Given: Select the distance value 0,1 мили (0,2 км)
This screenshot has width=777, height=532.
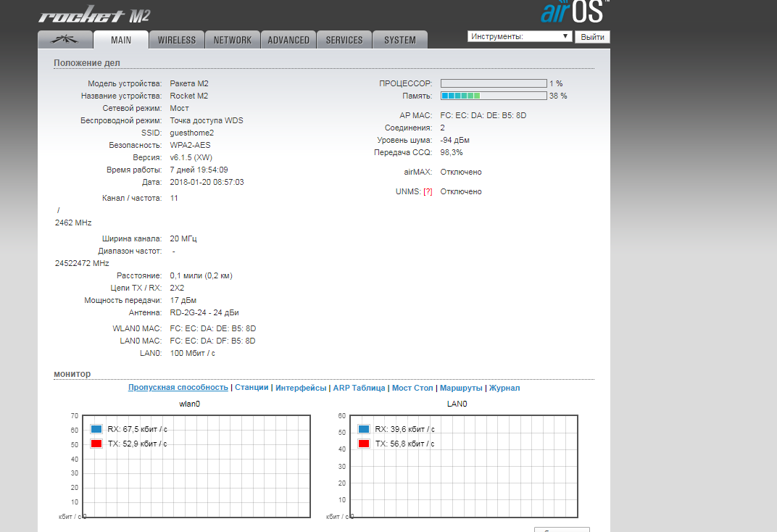Looking at the screenshot, I should [x=201, y=275].
